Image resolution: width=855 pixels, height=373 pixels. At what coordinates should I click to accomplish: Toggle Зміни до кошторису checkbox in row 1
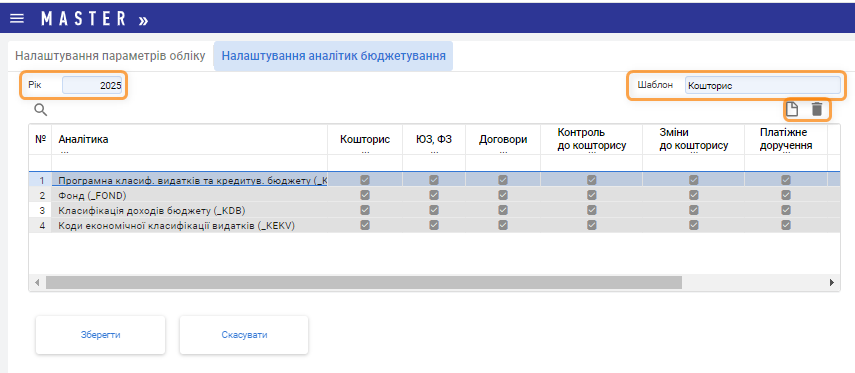pyautogui.click(x=694, y=179)
